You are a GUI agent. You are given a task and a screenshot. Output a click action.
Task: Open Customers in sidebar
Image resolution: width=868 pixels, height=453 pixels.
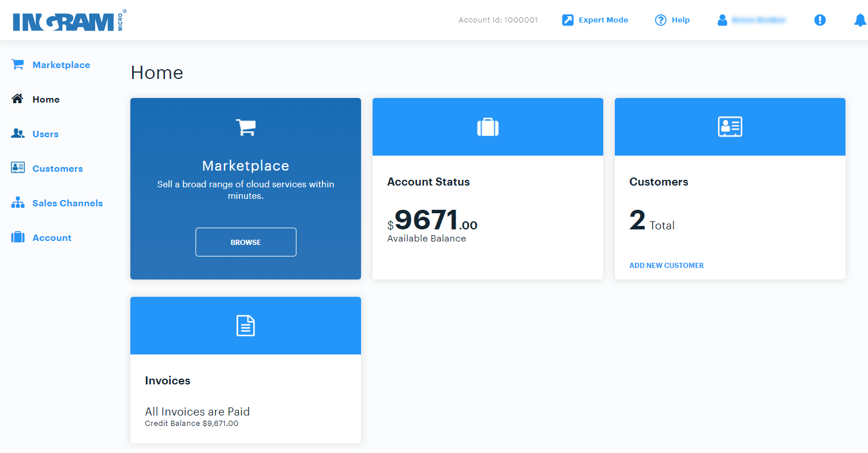click(x=58, y=169)
